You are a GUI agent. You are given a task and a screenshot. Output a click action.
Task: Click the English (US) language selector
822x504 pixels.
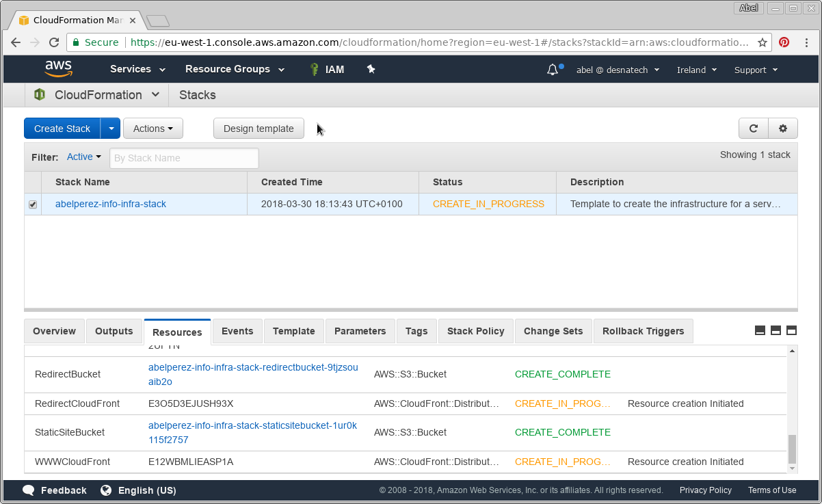tap(147, 490)
